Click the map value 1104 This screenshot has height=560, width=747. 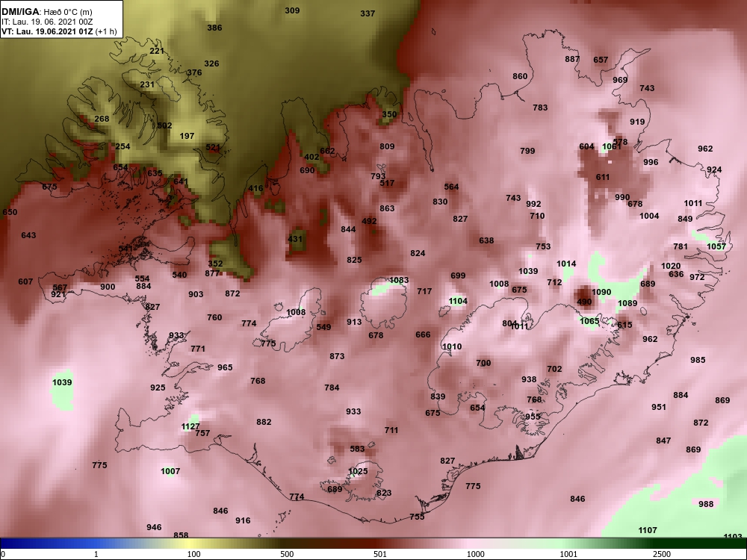[x=458, y=301]
